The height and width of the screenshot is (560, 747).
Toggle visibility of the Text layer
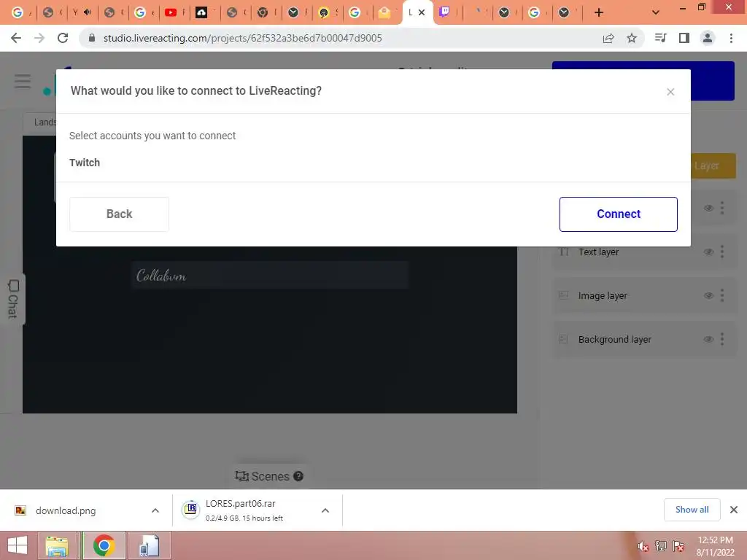(708, 252)
